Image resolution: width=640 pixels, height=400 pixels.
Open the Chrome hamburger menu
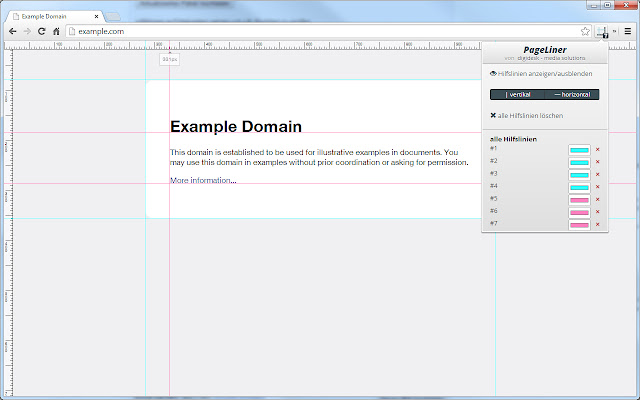coord(628,32)
